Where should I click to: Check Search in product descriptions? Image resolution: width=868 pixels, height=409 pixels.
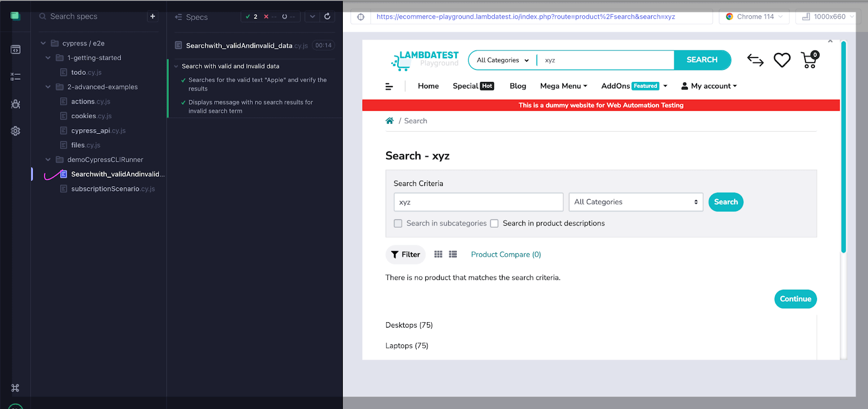click(x=494, y=223)
